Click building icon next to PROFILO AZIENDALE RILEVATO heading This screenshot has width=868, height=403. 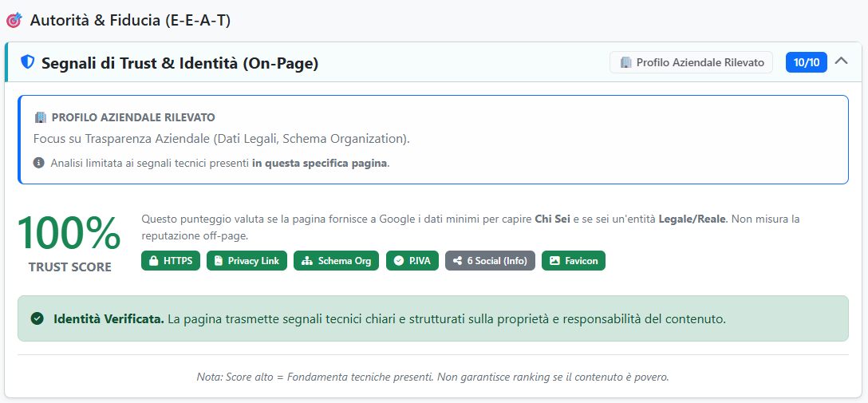point(40,117)
